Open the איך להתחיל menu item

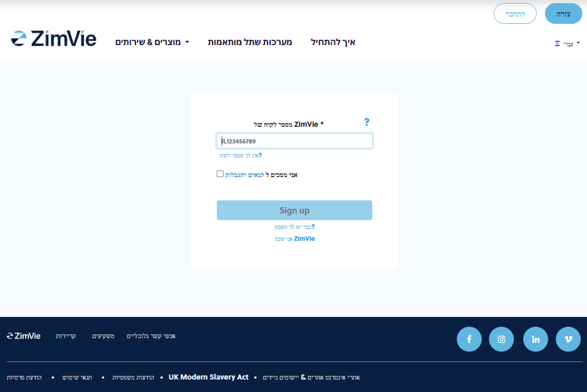pyautogui.click(x=333, y=42)
